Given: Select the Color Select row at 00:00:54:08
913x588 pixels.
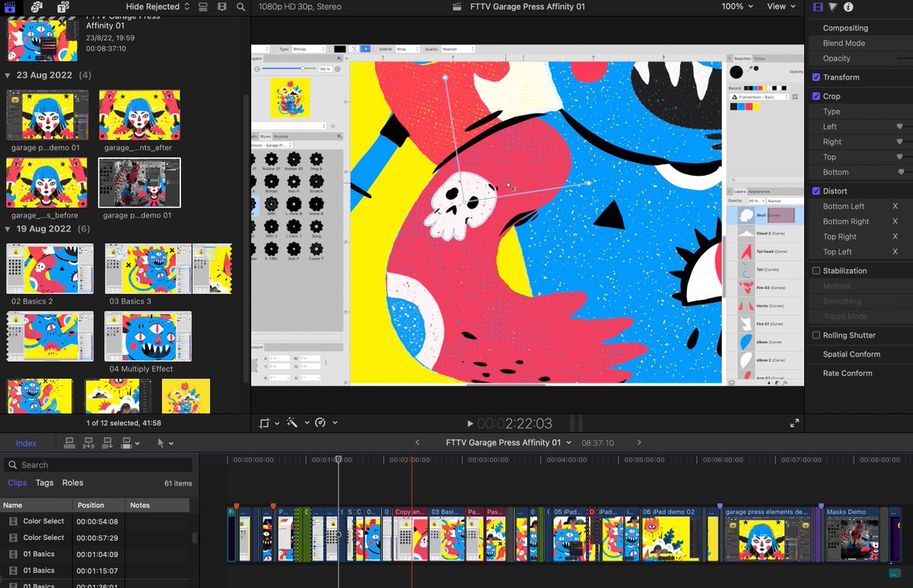Looking at the screenshot, I should (x=95, y=521).
